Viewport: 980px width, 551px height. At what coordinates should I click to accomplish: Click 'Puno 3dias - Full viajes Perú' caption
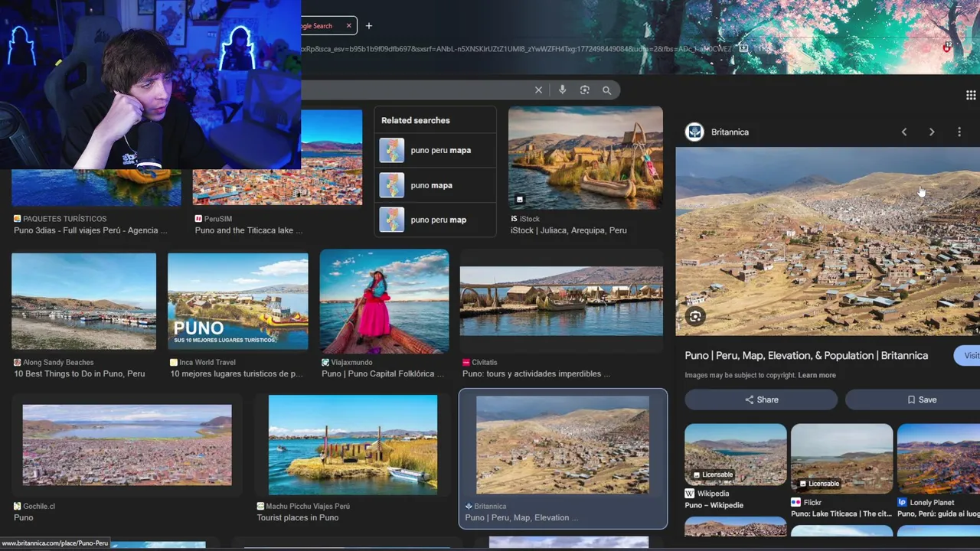pos(90,230)
